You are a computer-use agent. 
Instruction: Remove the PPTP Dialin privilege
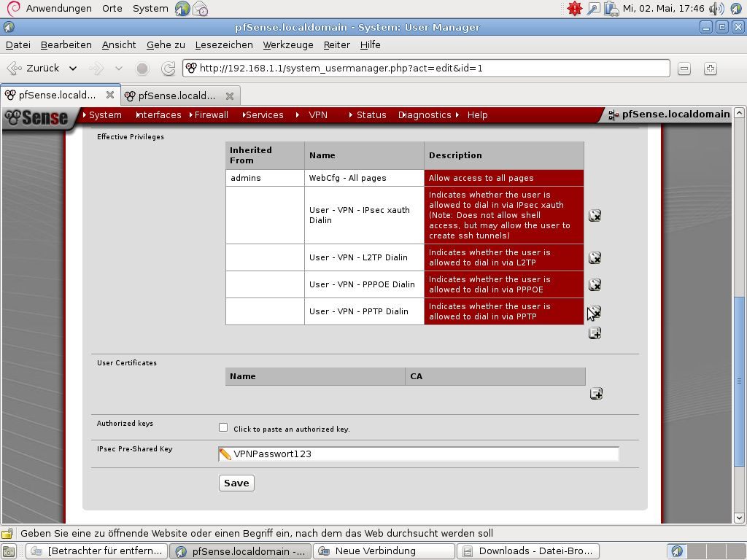(595, 312)
